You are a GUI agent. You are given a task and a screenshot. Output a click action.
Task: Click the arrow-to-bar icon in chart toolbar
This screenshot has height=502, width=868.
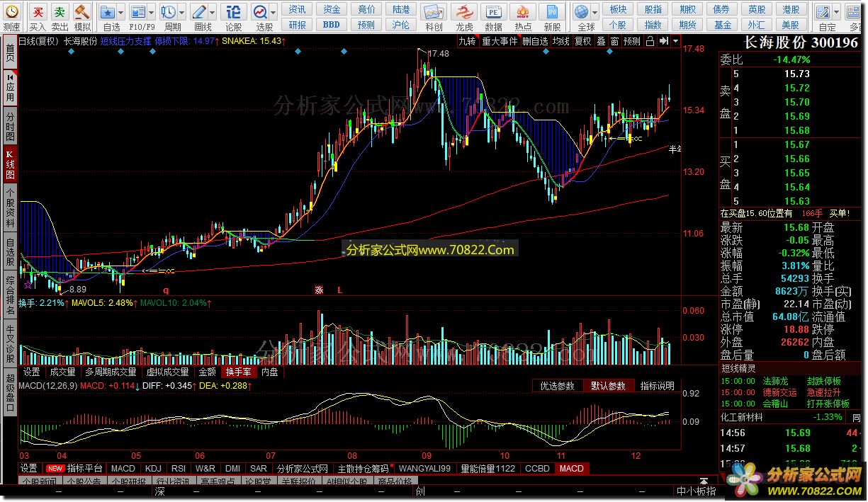pyautogui.click(x=663, y=41)
